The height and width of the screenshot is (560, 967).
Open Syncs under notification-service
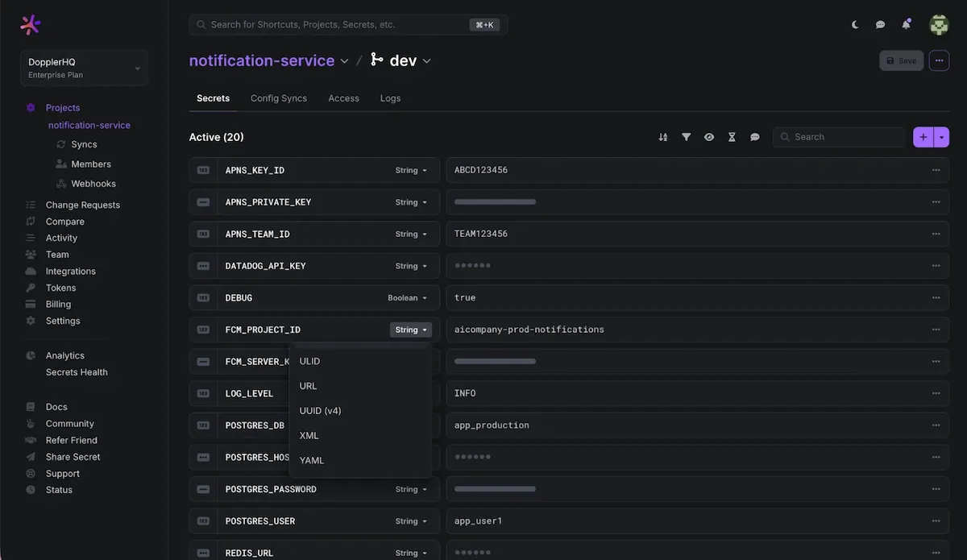click(x=84, y=144)
